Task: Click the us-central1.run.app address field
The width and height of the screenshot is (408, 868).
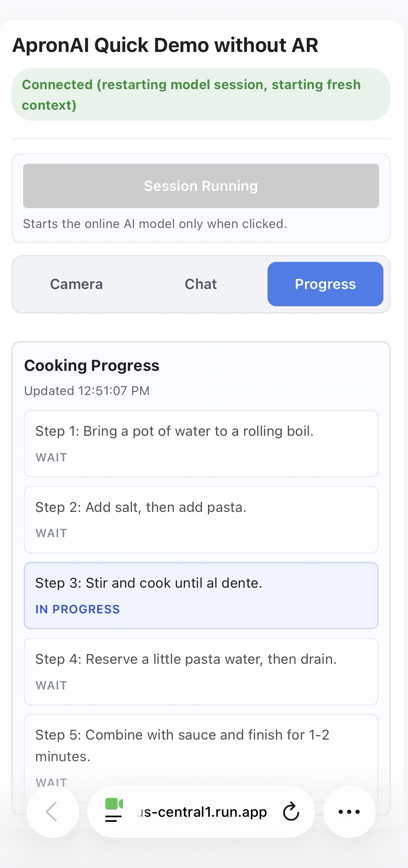Action: pos(203,812)
